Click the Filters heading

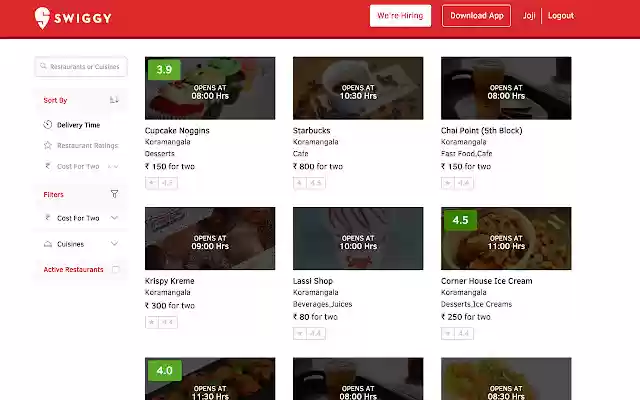[x=53, y=195]
